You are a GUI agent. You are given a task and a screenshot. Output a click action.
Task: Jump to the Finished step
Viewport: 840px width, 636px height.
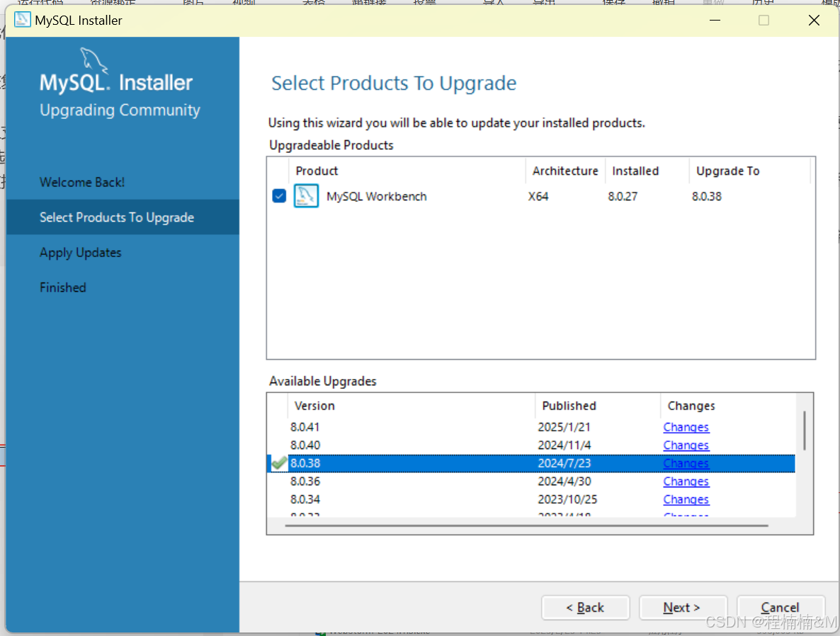coord(62,288)
